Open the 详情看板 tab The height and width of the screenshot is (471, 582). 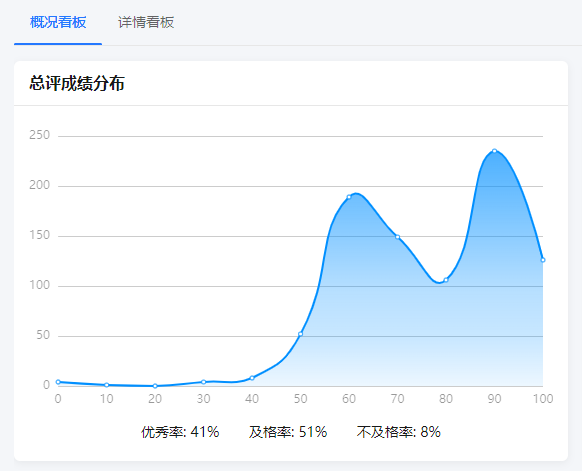[x=146, y=22]
